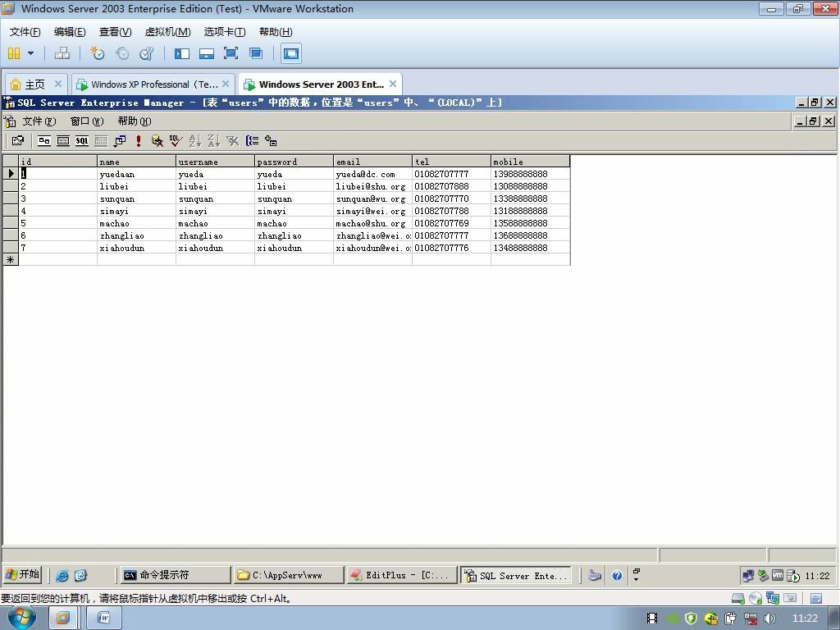Open VMware 编辑(E) menu
Viewport: 840px width, 630px height.
(70, 32)
